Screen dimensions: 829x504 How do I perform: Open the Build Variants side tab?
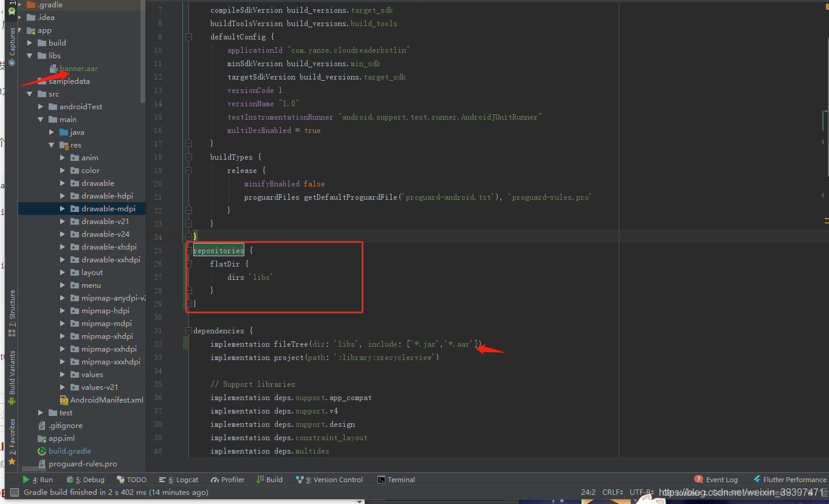[x=12, y=378]
